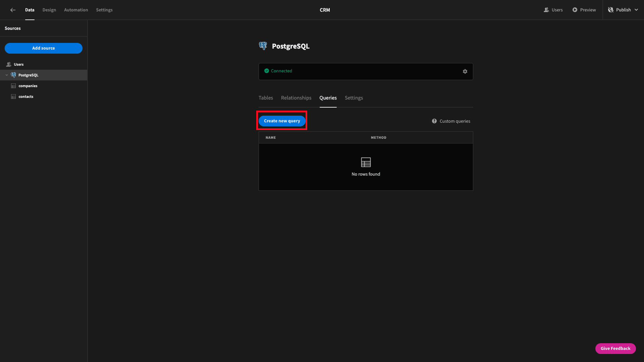The image size is (644, 362).
Task: Switch to the Design tab
Action: click(x=49, y=10)
